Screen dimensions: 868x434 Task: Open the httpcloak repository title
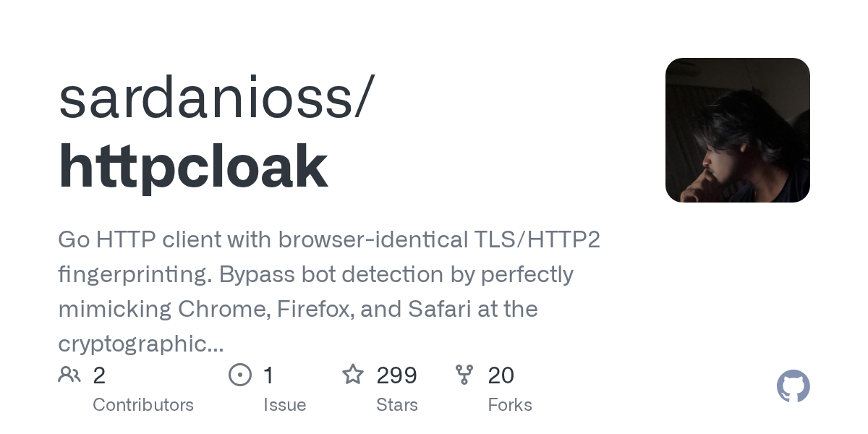pos(193,167)
